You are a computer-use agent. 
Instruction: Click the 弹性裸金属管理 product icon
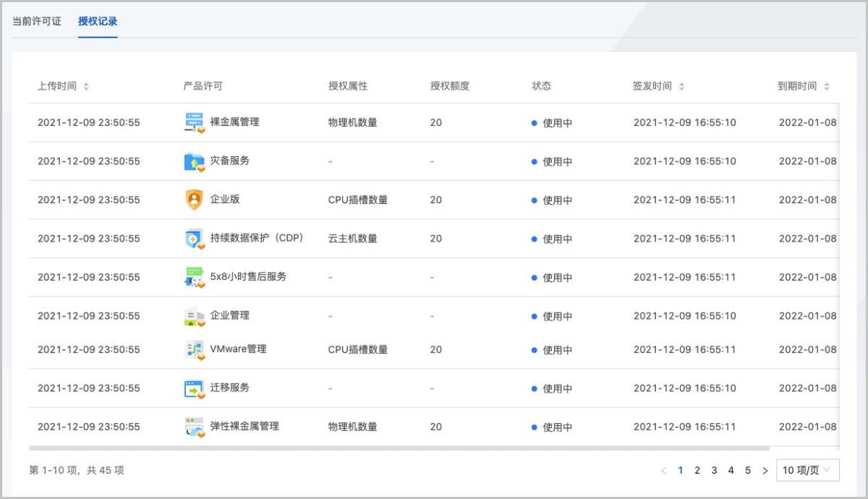click(193, 427)
